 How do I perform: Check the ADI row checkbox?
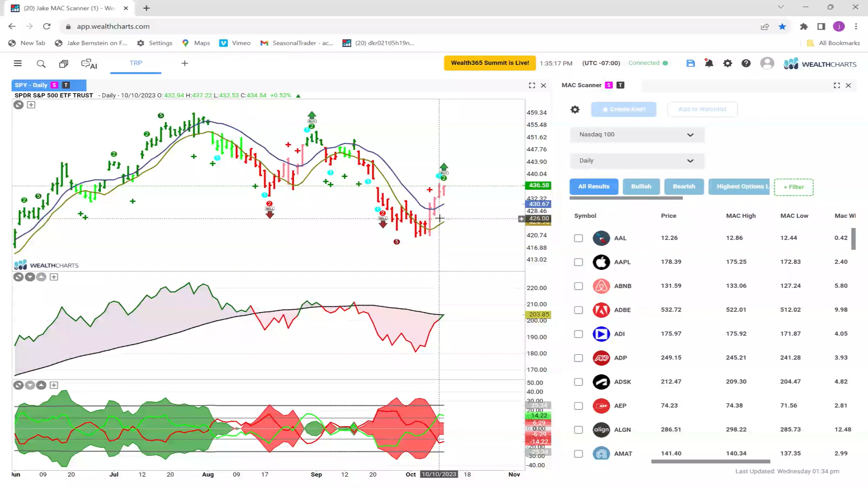click(x=578, y=334)
